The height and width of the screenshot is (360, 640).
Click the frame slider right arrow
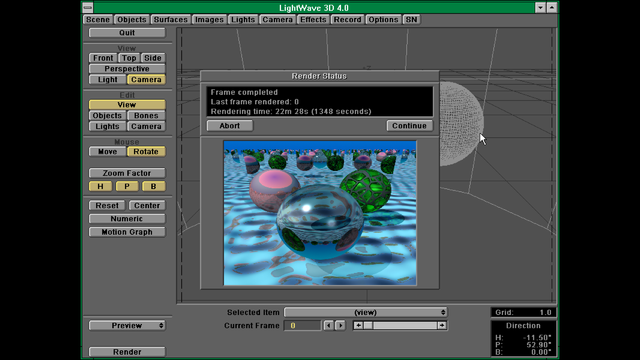pyautogui.click(x=442, y=325)
